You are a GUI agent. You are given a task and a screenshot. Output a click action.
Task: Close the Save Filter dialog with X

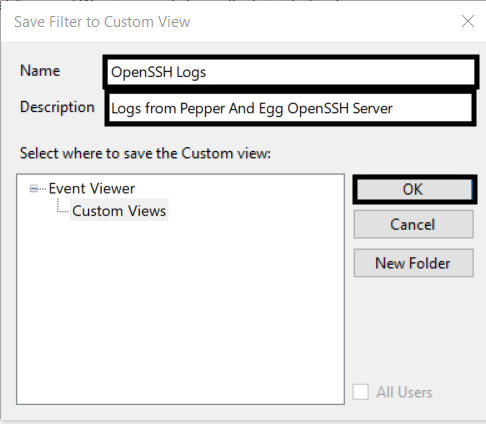[468, 21]
